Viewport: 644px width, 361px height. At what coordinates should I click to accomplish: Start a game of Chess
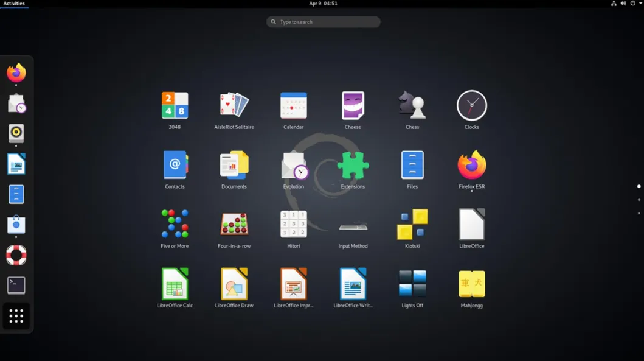click(x=412, y=105)
